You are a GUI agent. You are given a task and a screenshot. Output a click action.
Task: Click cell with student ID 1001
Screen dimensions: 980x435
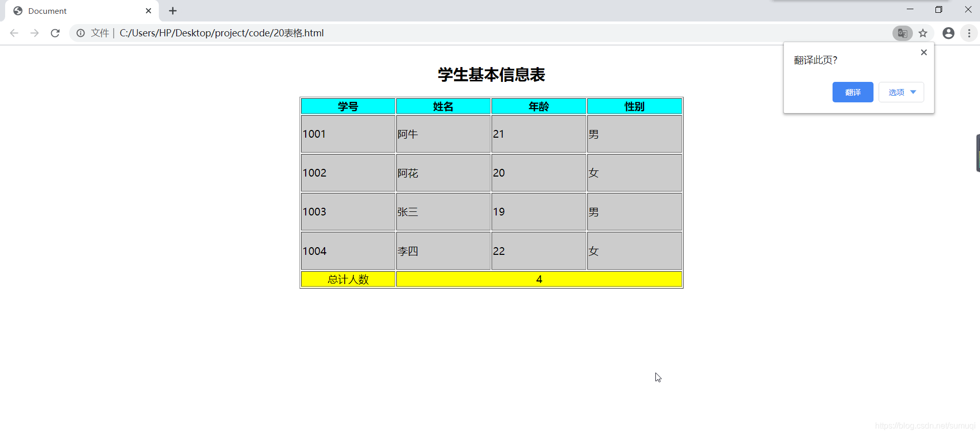[x=348, y=134]
